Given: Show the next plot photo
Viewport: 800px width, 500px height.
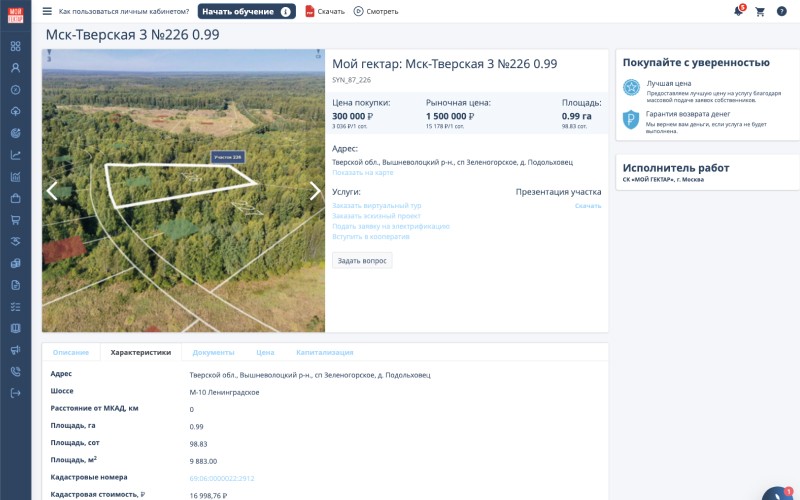Looking at the screenshot, I should point(314,190).
